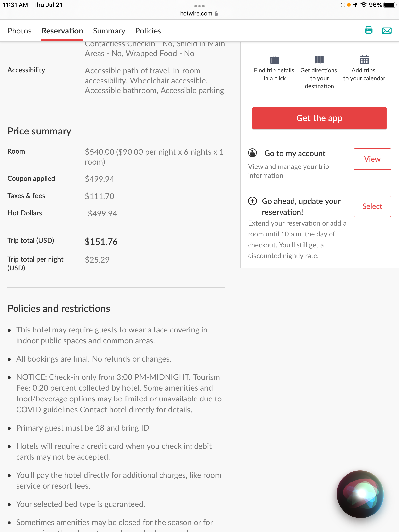Viewport: 399px width, 532px height.
Task: Open the print icon in the toolbar
Action: [368, 31]
